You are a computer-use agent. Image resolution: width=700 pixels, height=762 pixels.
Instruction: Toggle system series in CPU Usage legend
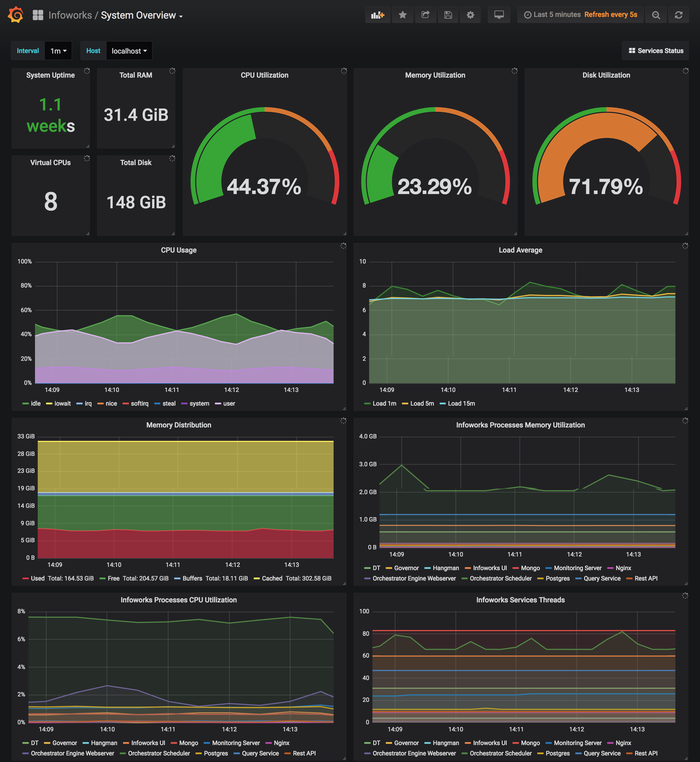tap(199, 403)
